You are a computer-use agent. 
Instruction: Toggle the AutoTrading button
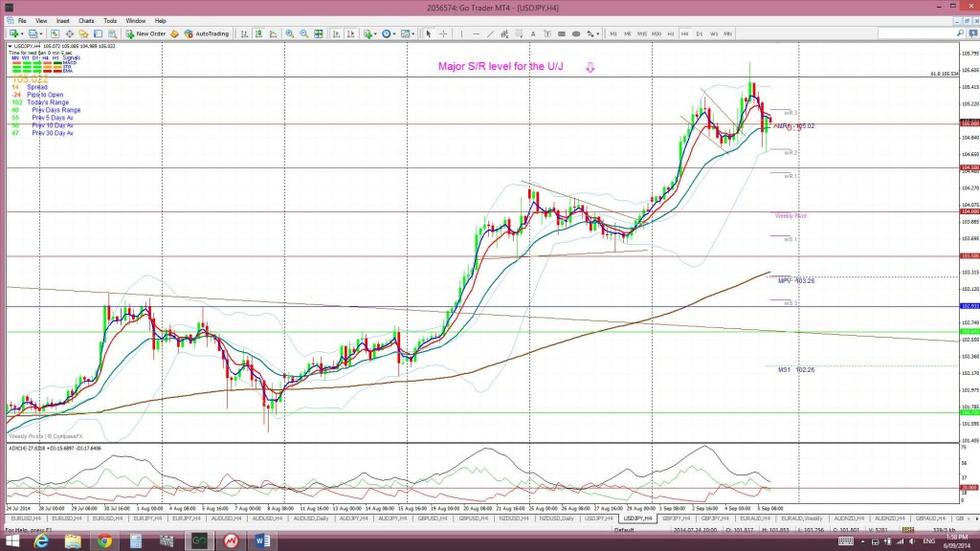click(208, 33)
